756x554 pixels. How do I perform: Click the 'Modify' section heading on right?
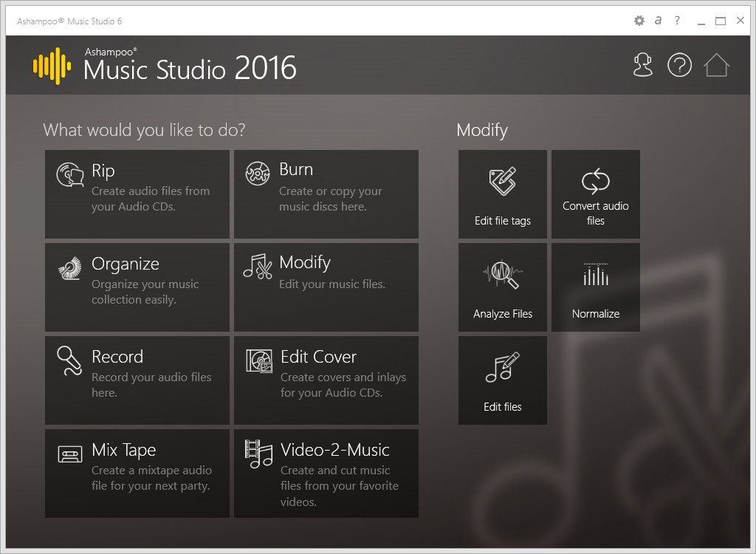pyautogui.click(x=482, y=130)
